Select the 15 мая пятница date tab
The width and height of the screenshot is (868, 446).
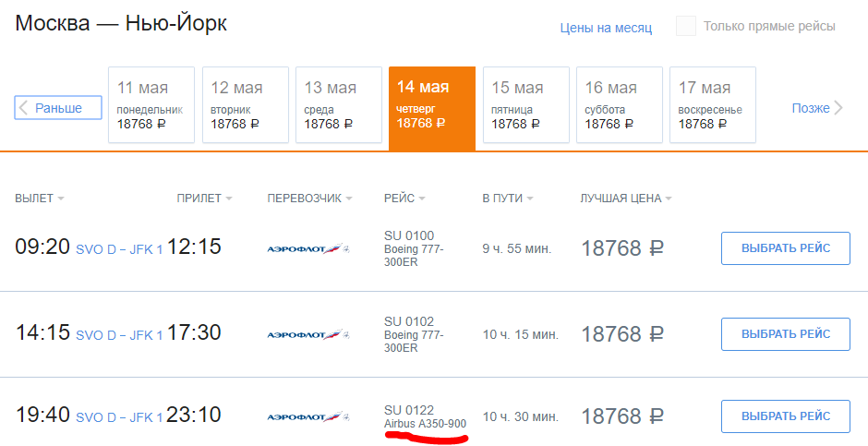[x=526, y=105]
